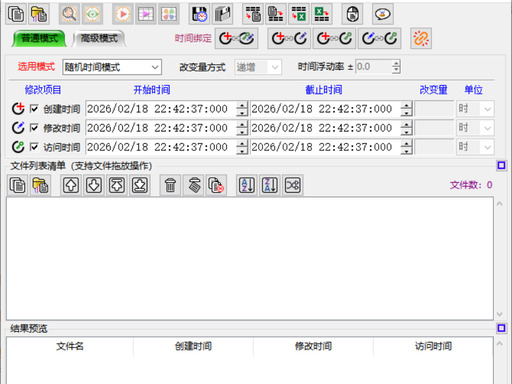Viewport: 512px width, 384px height.
Task: Collapse the 文件列表清单 panel with blue square button
Action: click(501, 165)
